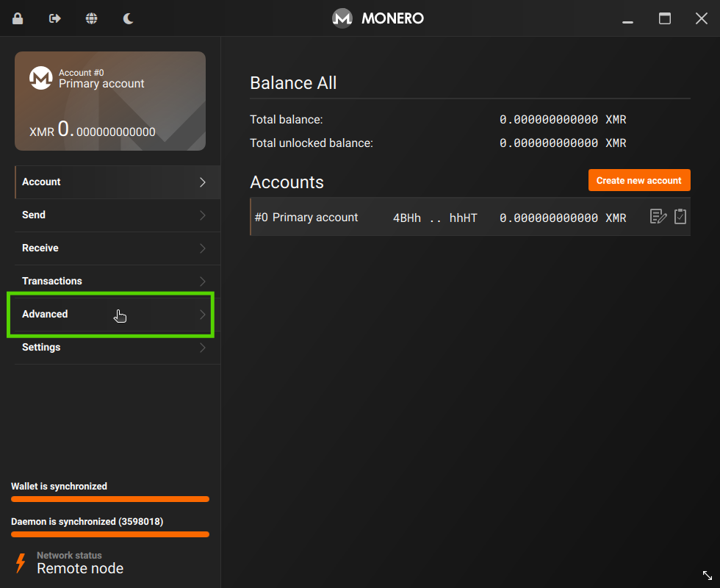Toggle dark mode with the moon icon
Image resolution: width=720 pixels, height=588 pixels.
coord(128,18)
